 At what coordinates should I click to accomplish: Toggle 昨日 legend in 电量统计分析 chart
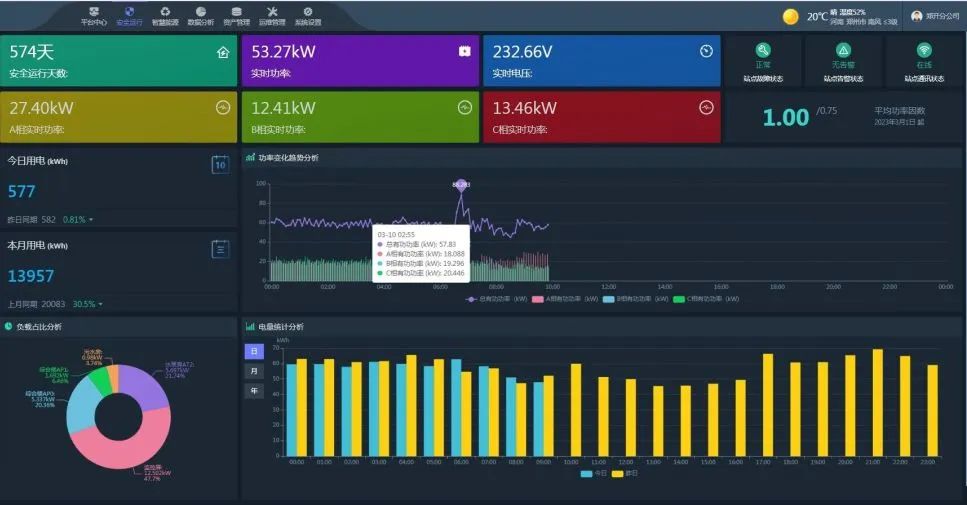click(x=624, y=473)
